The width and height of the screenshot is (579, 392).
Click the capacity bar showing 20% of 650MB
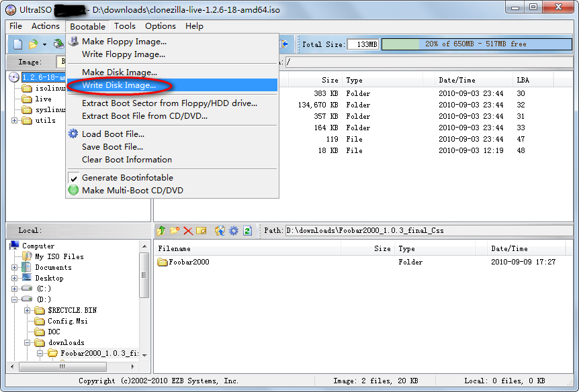tap(477, 44)
